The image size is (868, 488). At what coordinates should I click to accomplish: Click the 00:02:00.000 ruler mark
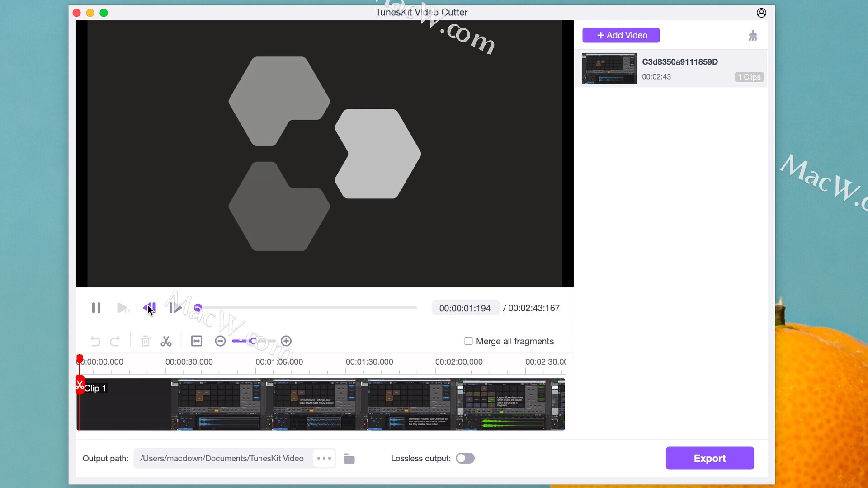tap(459, 362)
